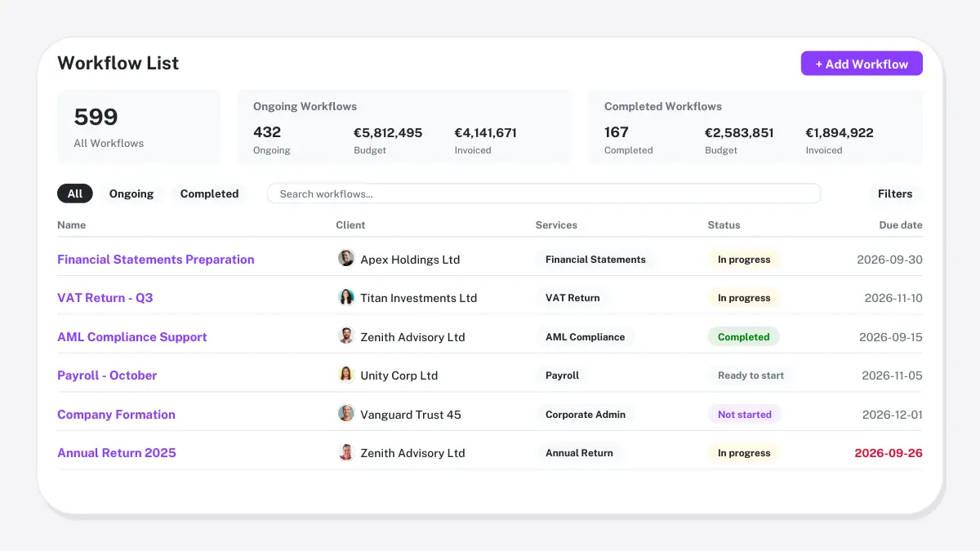Click the due date 2026-12-01
The width and height of the screenshot is (980, 551).
click(x=893, y=415)
